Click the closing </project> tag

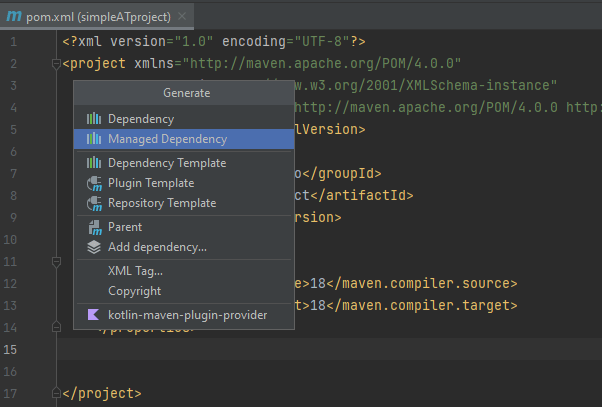(102, 393)
